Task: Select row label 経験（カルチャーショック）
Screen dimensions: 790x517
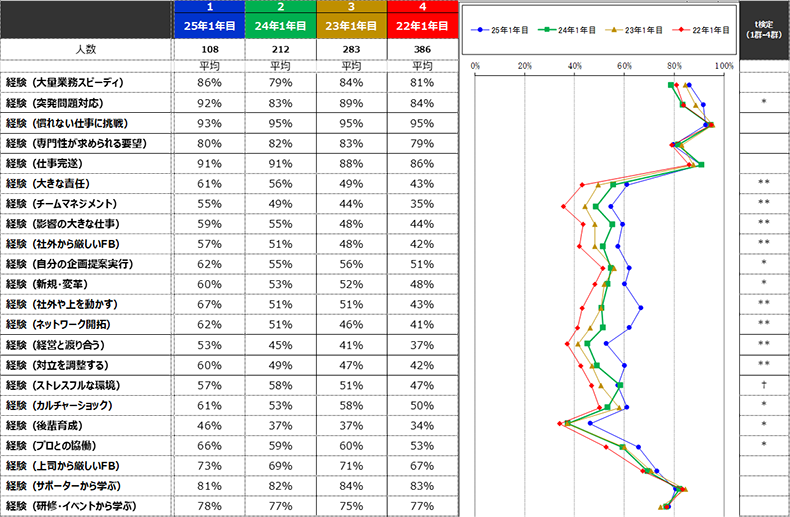Action: tap(85, 406)
